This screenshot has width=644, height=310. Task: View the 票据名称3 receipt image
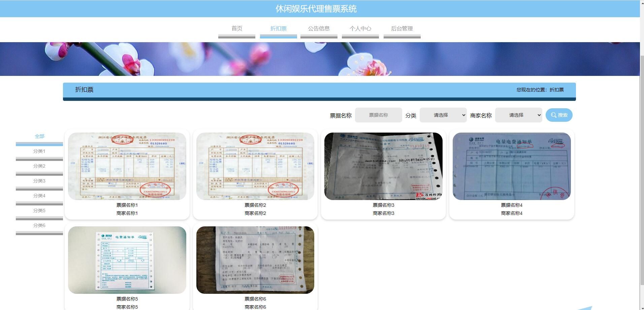click(383, 166)
